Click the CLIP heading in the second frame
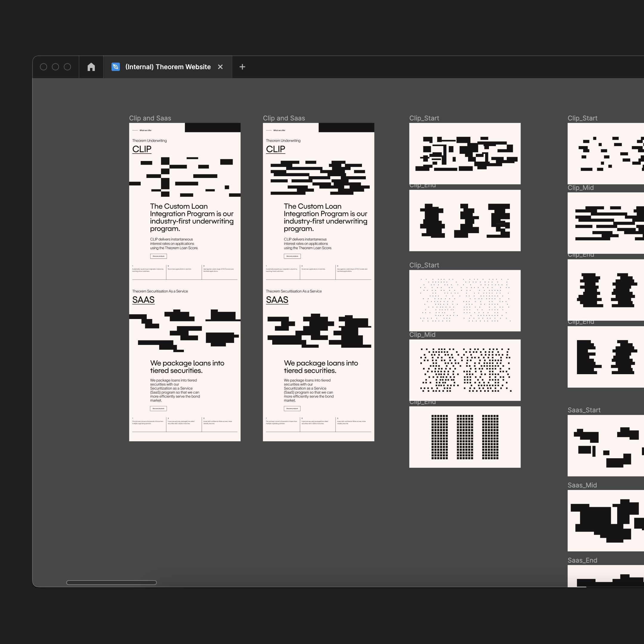 275,149
